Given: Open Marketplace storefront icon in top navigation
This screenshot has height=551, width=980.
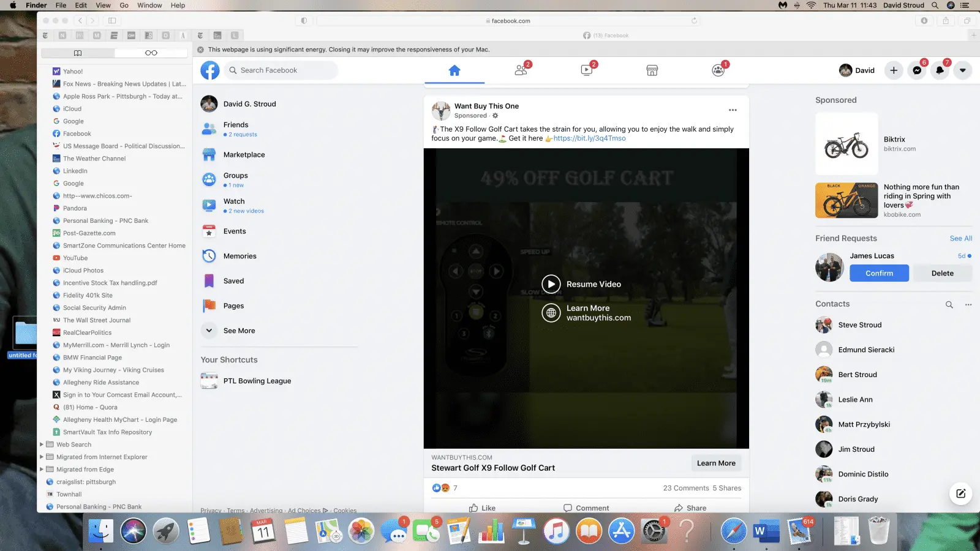Looking at the screenshot, I should click(x=652, y=70).
